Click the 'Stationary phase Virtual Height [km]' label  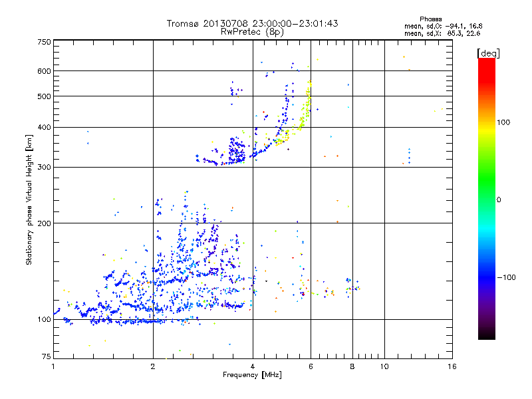pos(29,199)
